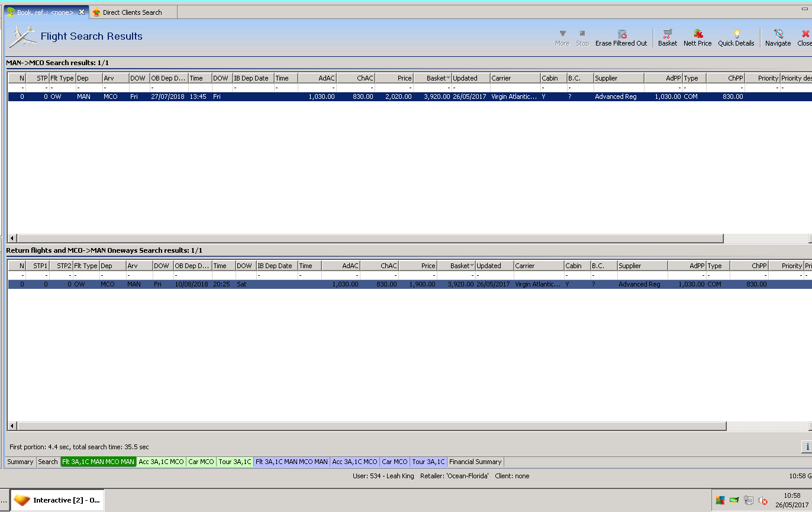The image size is (812, 512).
Task: Click Erase Filtered Out icon
Action: tap(621, 38)
